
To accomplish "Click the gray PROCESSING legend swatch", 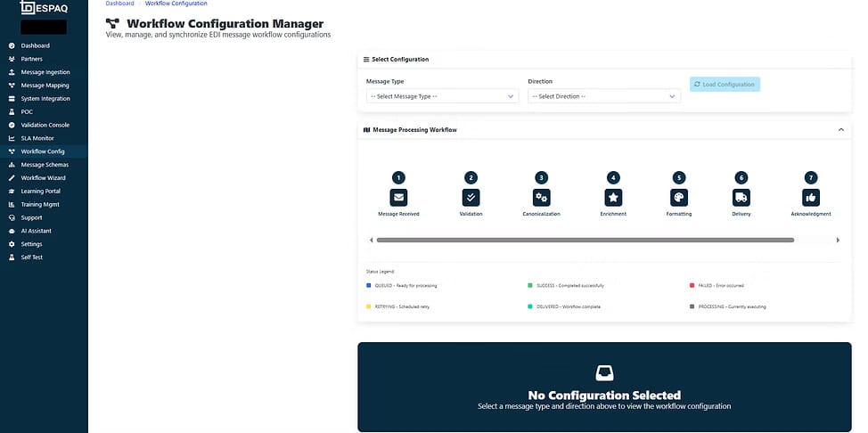I will [x=692, y=306].
